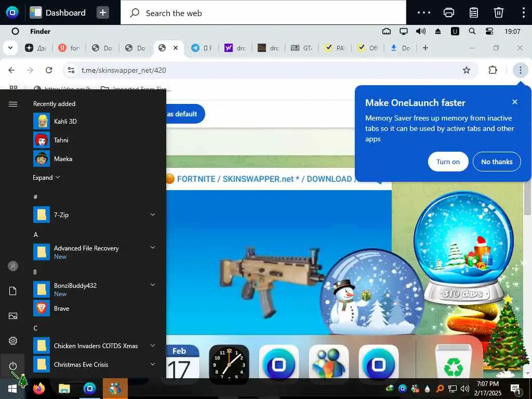This screenshot has height=399, width=532.
Task: Open File Explorer from the taskbar
Action: (64, 389)
